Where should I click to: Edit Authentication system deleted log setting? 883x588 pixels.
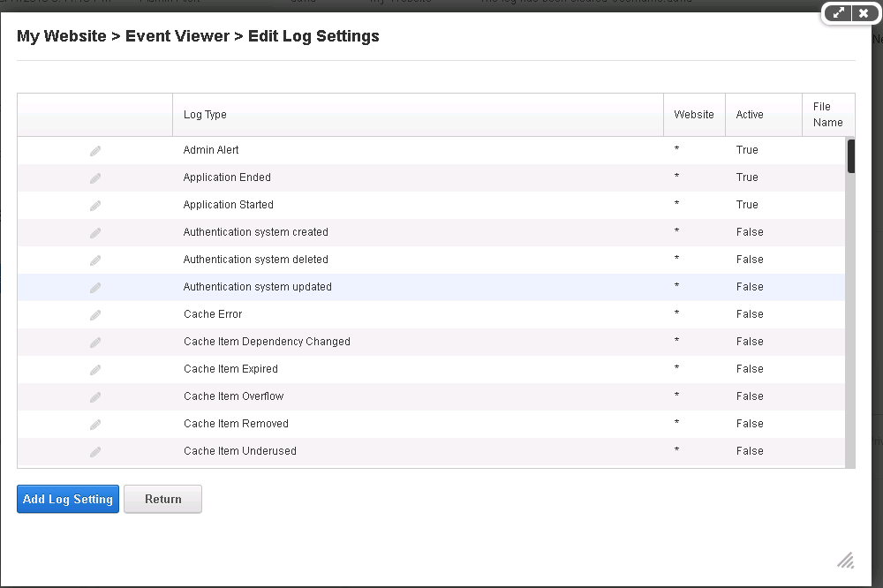(95, 260)
